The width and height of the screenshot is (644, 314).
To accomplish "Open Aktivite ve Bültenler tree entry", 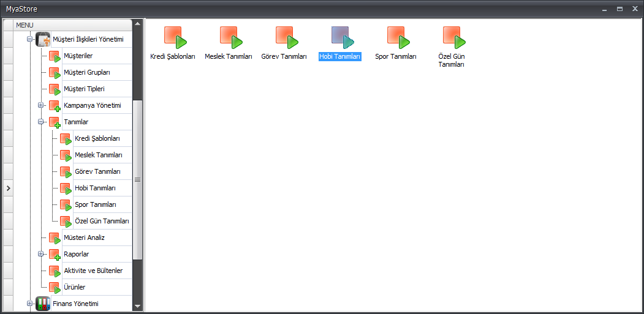I will (x=93, y=271).
